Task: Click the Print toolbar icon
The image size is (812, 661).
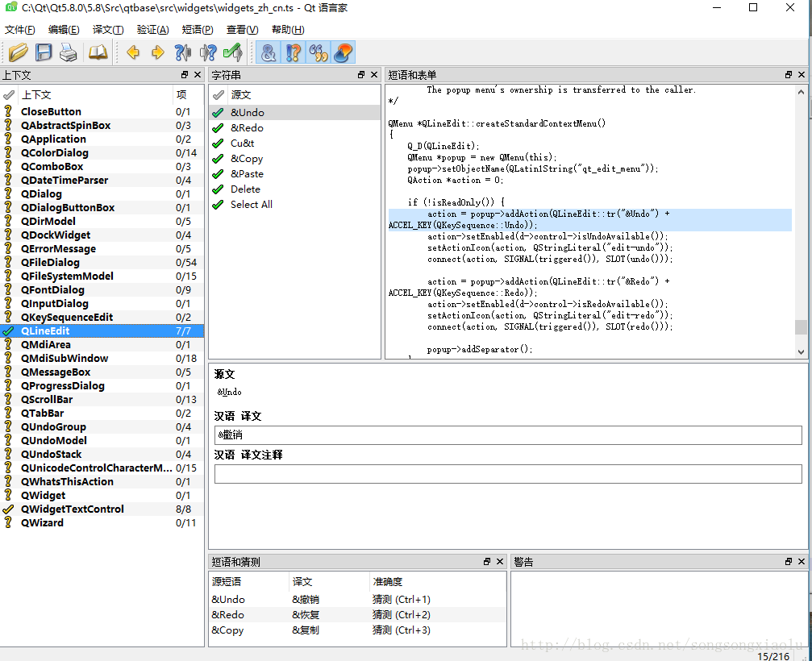Action: 69,52
